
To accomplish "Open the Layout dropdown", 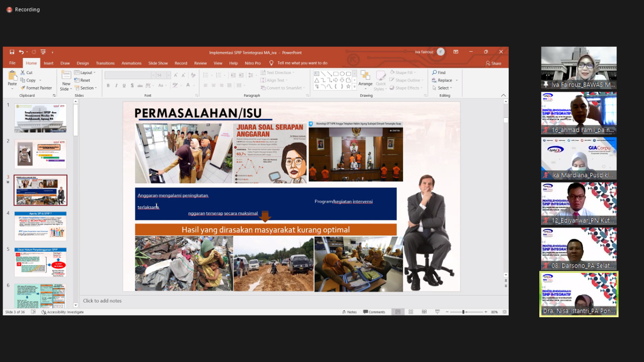I will [x=85, y=73].
